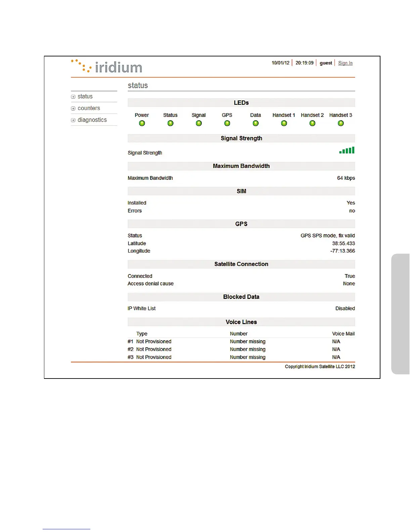Click the Handset 1 LED indicator
Screen dimensions: 411x532
pyautogui.click(x=284, y=123)
